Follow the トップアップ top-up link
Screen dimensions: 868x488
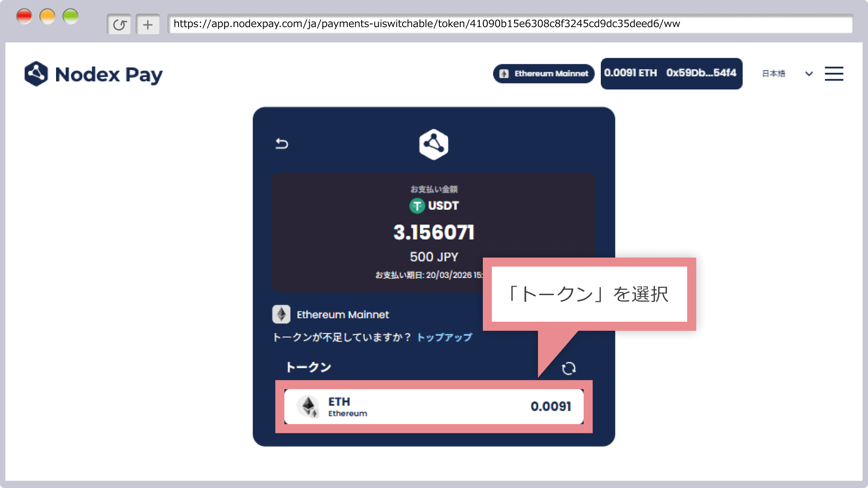(x=444, y=337)
